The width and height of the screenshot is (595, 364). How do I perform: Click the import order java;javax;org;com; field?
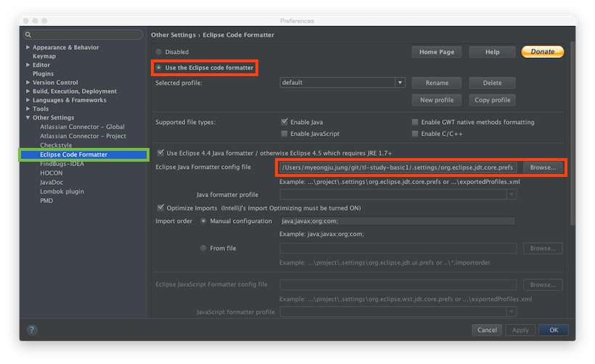[x=398, y=221]
